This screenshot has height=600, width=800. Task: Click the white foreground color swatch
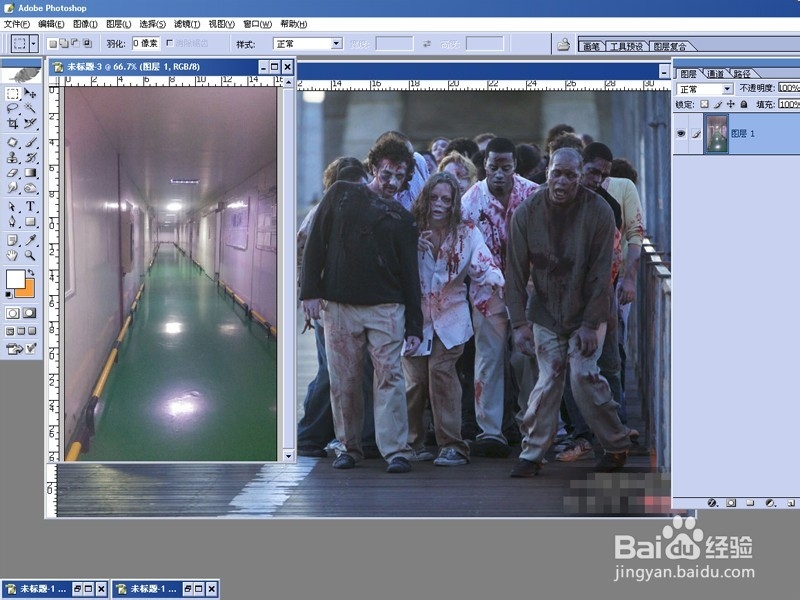(x=15, y=279)
